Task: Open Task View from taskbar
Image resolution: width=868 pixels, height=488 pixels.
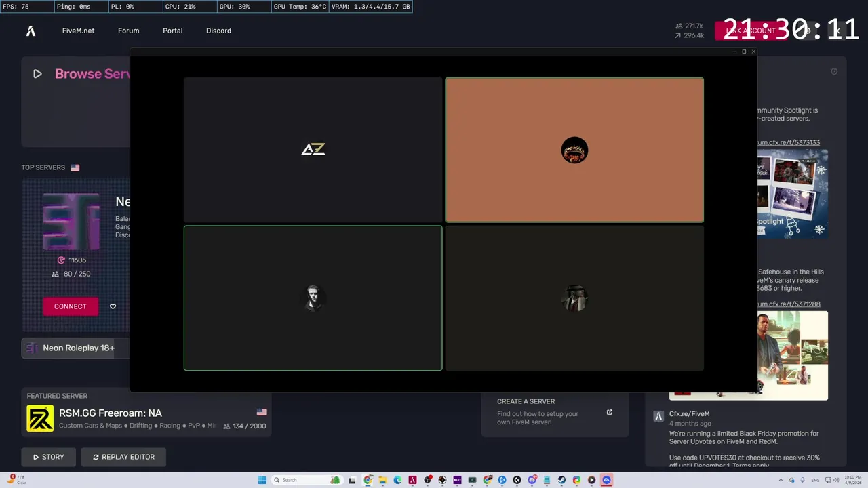Action: pos(352,480)
